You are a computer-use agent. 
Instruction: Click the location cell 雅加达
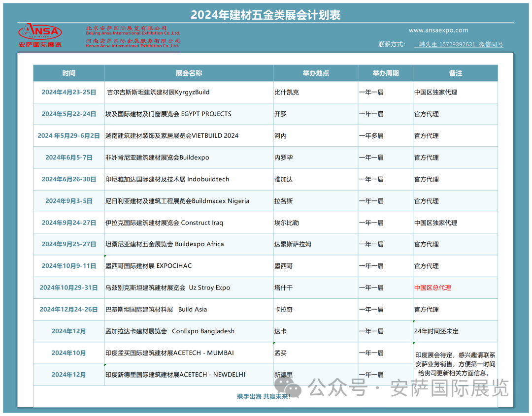(316, 179)
